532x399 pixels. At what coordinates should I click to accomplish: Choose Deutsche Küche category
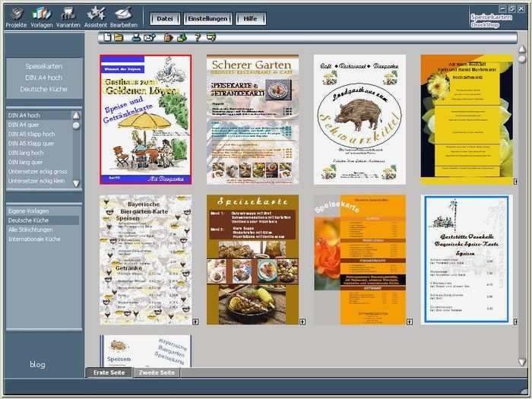pyautogui.click(x=43, y=220)
